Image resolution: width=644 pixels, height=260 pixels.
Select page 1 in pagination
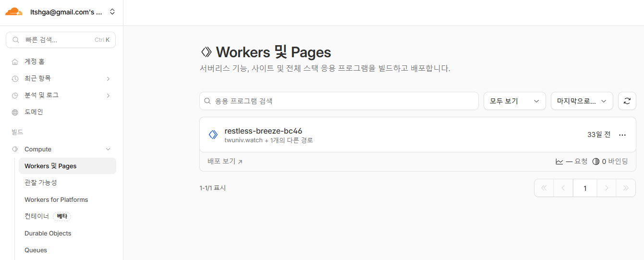pos(585,188)
